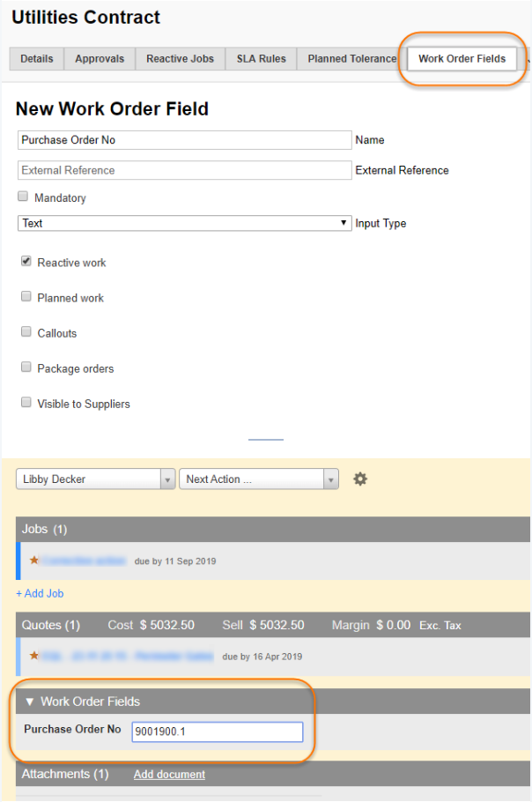This screenshot has height=802, width=532.
Task: Click the Add document link
Action: tap(169, 775)
